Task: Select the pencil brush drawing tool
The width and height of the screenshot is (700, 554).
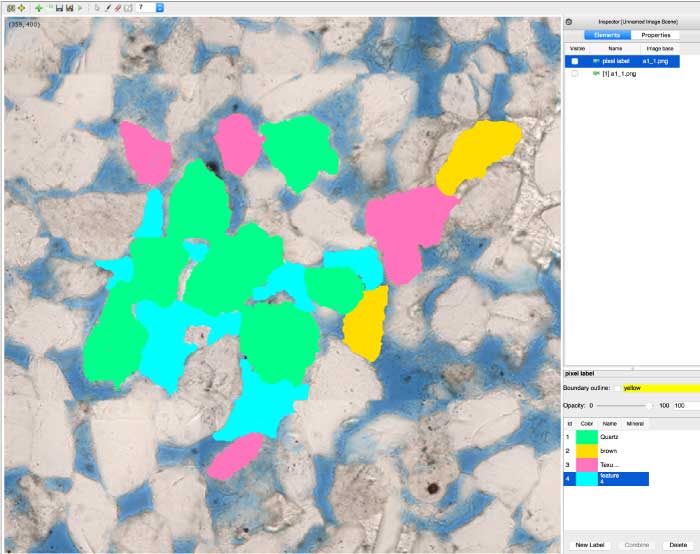Action: click(108, 8)
